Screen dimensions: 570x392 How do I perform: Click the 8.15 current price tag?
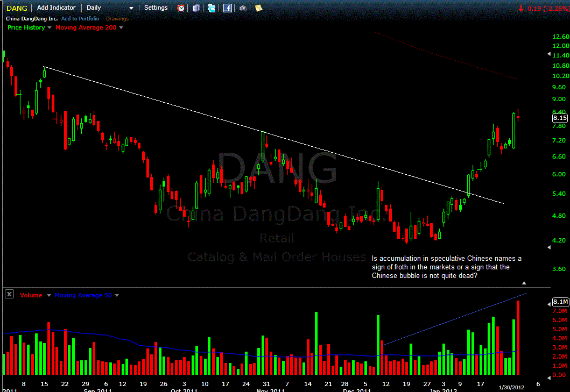(560, 118)
